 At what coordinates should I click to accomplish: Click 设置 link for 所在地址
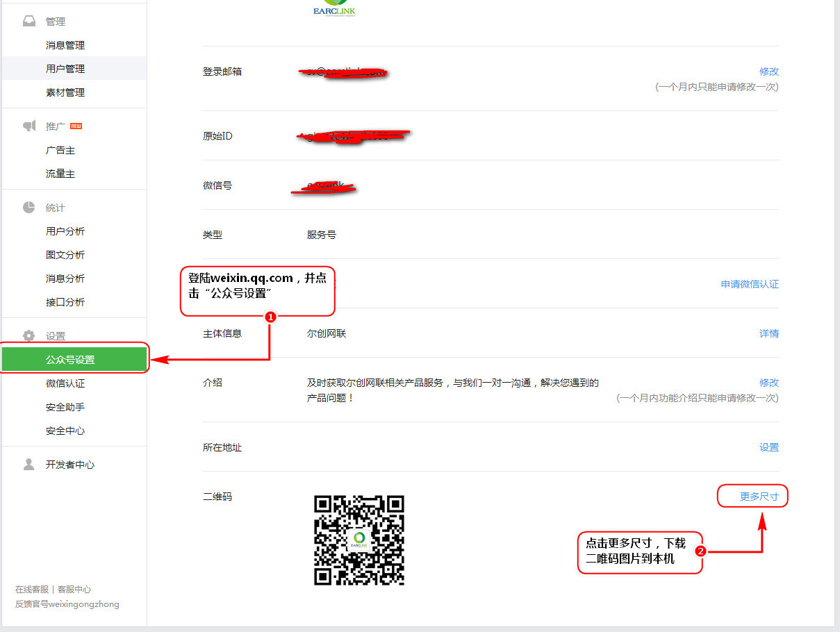point(768,447)
